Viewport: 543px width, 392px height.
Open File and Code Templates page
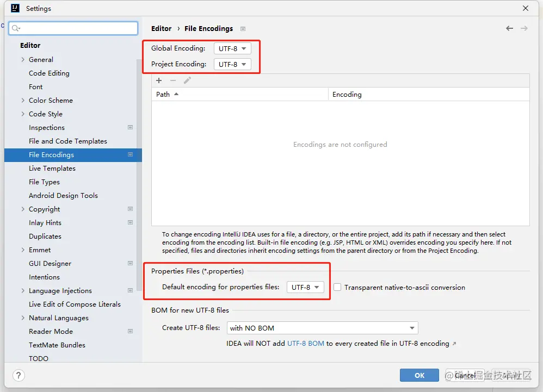[x=68, y=141]
